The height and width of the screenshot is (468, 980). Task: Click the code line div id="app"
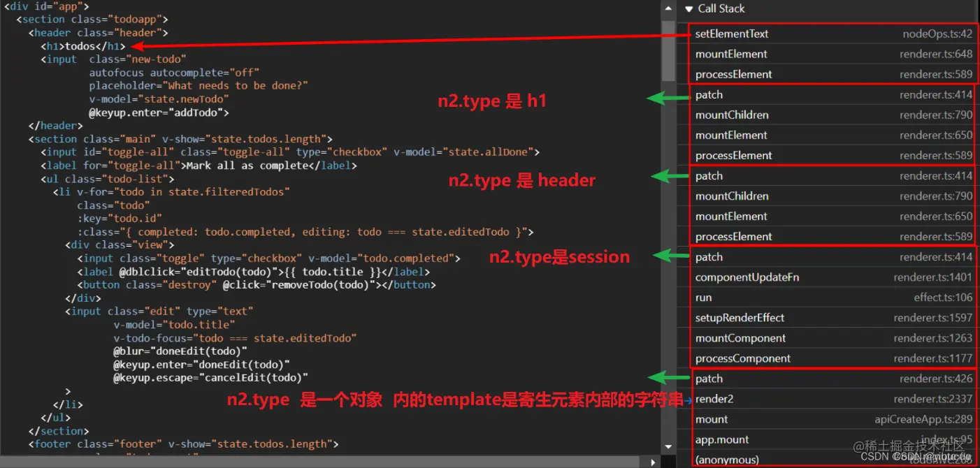coord(48,6)
